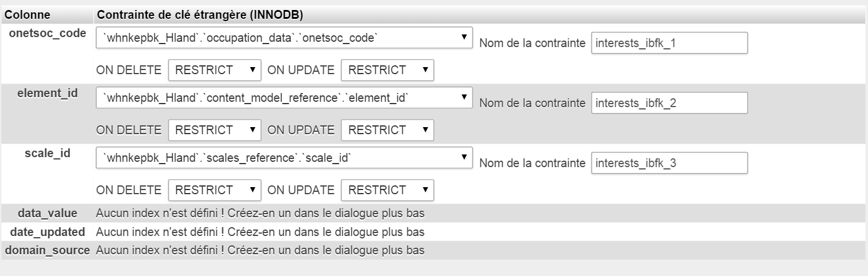
Task: Click the Colonne header cell
Action: 48,14
